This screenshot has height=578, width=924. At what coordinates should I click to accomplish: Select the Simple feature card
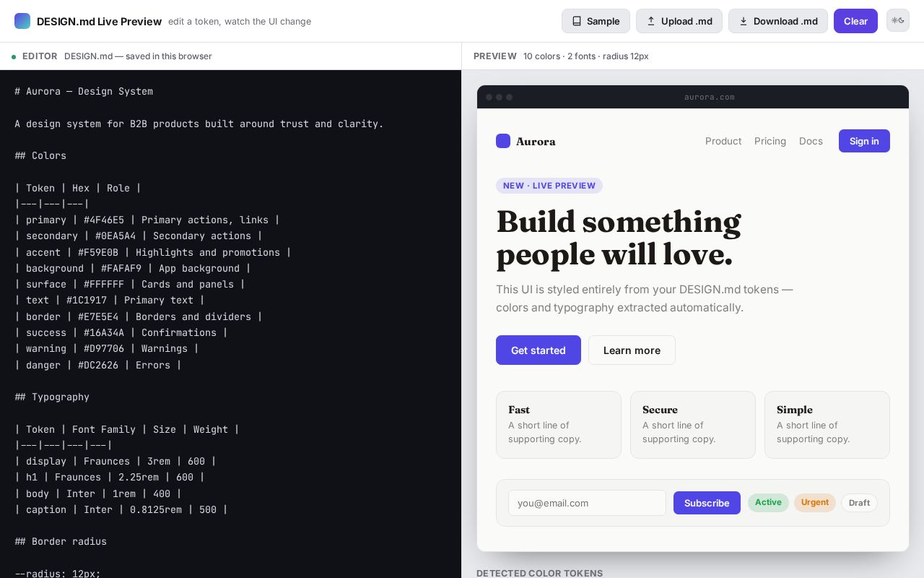coord(827,425)
